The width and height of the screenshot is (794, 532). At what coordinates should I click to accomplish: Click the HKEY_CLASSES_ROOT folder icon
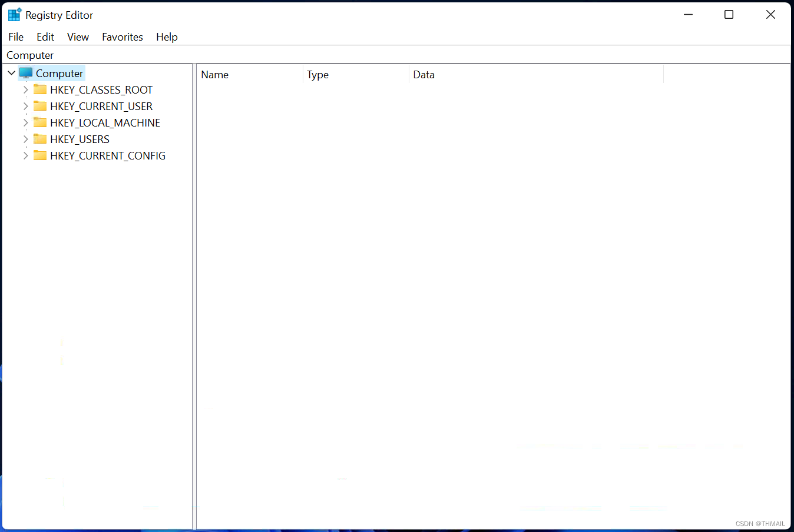click(x=40, y=89)
